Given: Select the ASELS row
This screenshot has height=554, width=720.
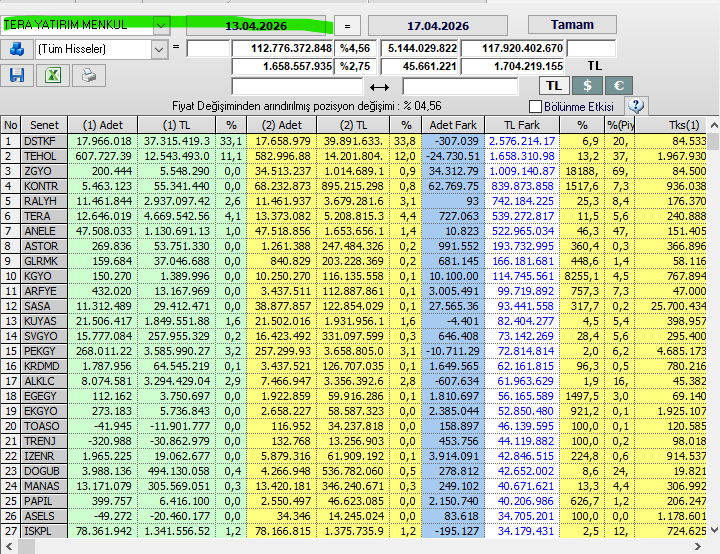Looking at the screenshot, I should 353,516.
